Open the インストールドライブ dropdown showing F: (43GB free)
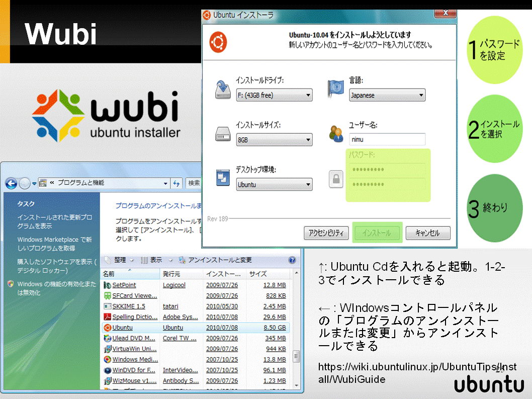 [x=274, y=95]
